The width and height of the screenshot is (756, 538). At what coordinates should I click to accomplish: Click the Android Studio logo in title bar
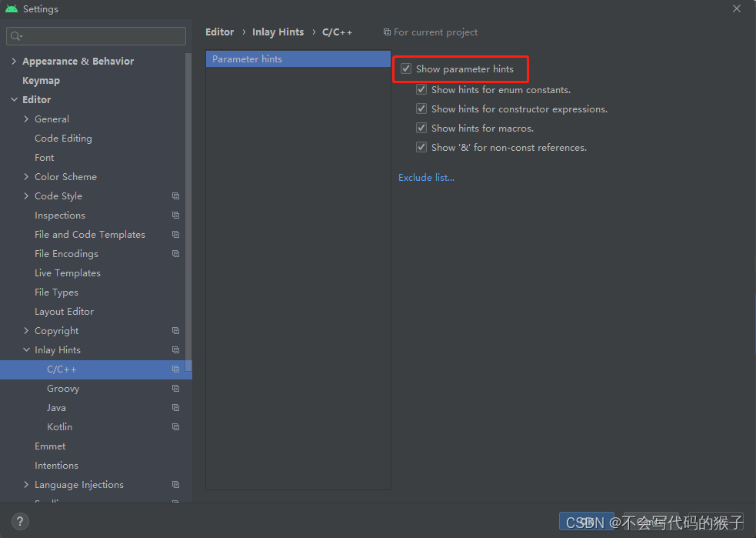click(x=12, y=8)
